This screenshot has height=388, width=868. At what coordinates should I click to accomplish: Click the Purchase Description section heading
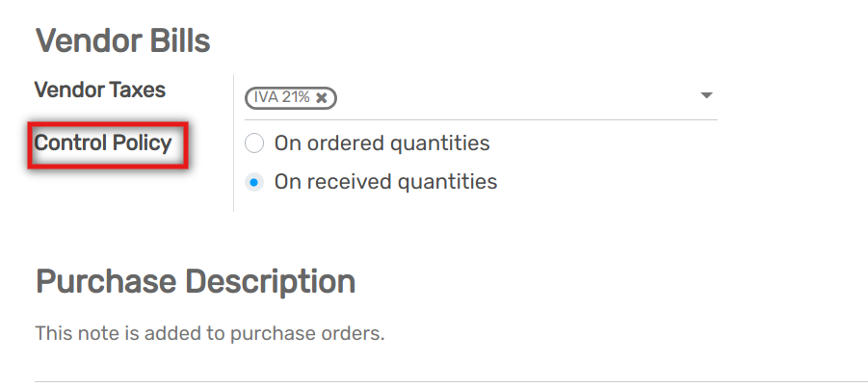click(x=195, y=281)
